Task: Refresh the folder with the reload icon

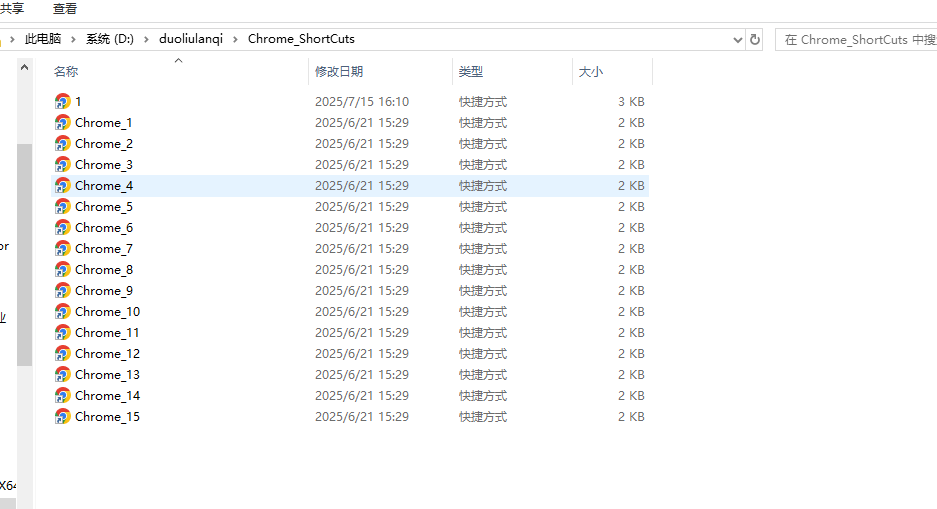Action: (755, 39)
